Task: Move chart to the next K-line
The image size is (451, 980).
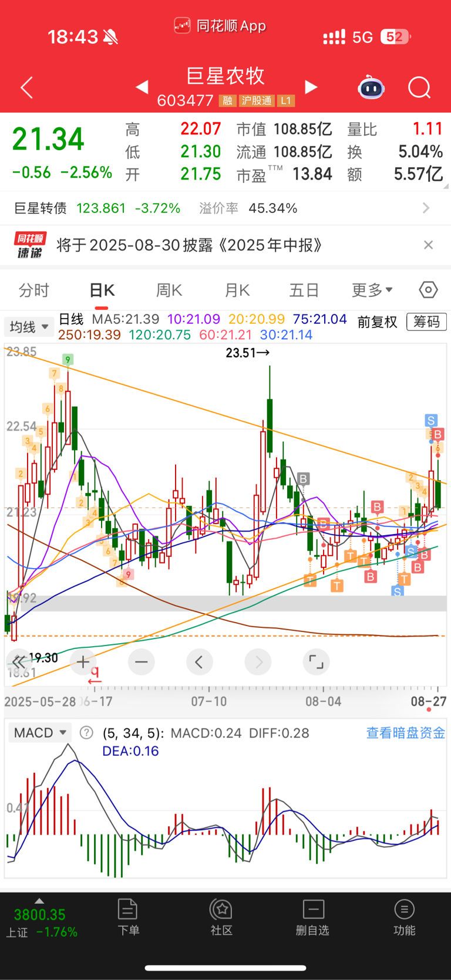Action: (258, 663)
